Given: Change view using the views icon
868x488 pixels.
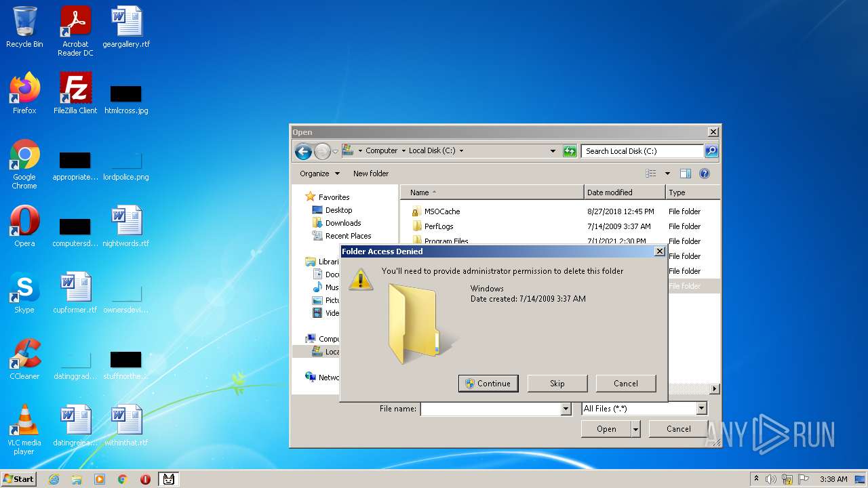Looking at the screenshot, I should tap(651, 174).
